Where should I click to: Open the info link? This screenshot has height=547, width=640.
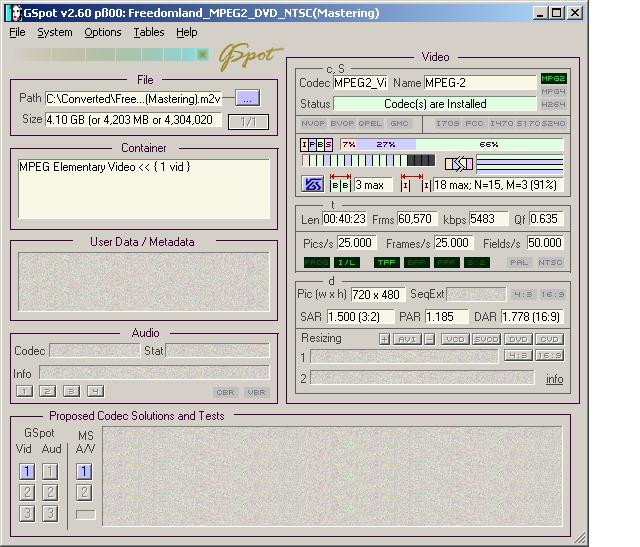(x=554, y=379)
